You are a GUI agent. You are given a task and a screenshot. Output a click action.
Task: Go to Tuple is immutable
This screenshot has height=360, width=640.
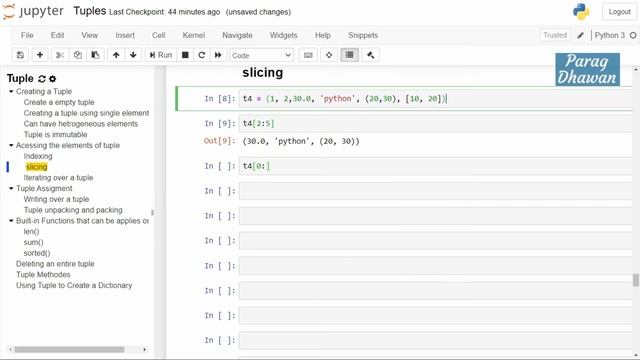(55, 134)
